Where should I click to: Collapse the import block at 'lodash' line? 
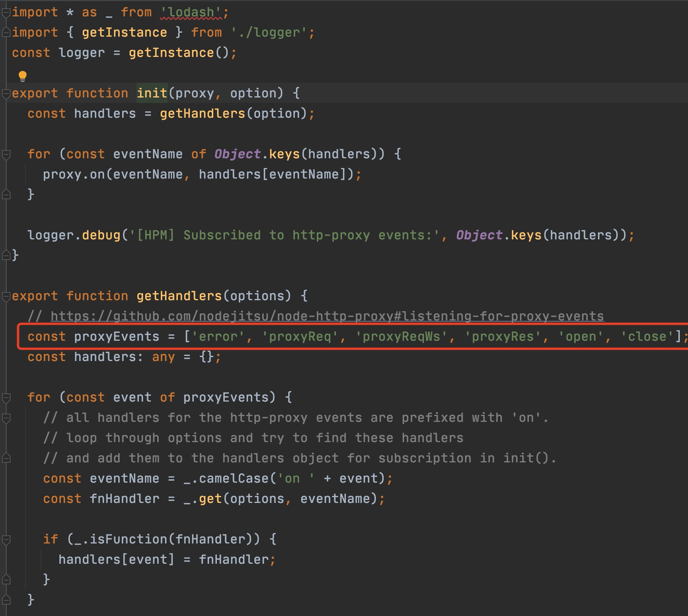(x=6, y=12)
